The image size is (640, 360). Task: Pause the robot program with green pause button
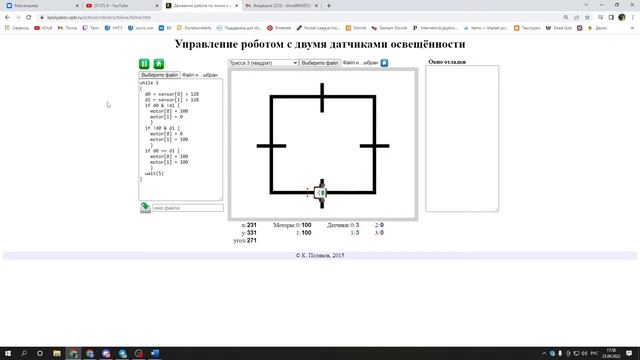tap(144, 64)
